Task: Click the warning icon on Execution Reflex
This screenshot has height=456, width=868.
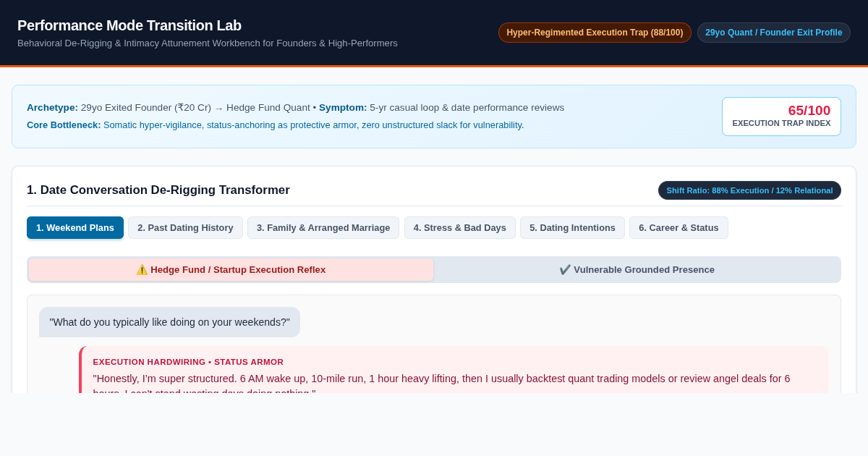Action: point(142,270)
